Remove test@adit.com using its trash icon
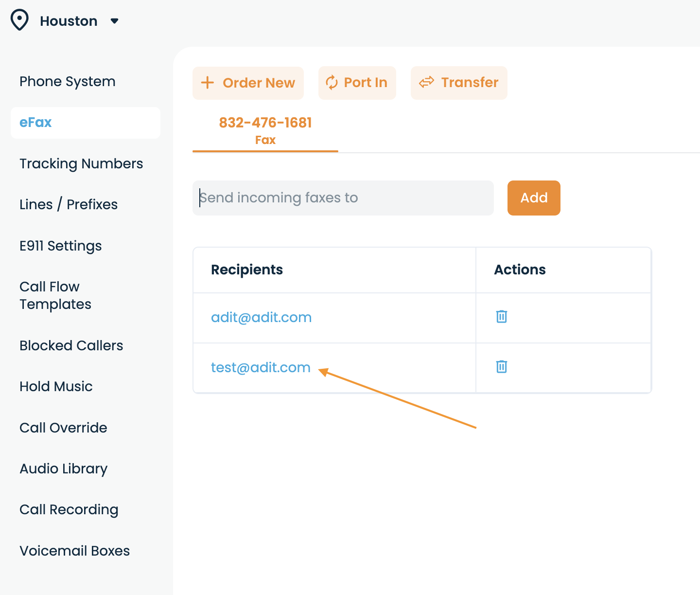This screenshot has height=595, width=700. point(502,366)
